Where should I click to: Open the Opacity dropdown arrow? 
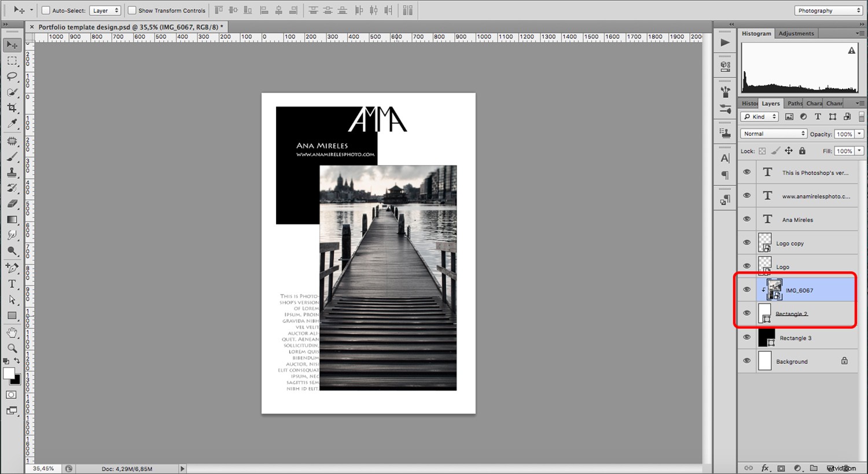click(859, 133)
